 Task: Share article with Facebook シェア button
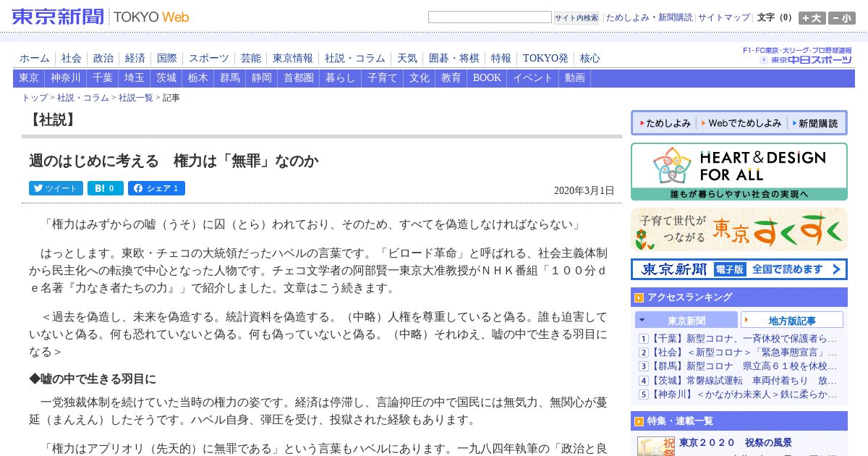point(156,188)
